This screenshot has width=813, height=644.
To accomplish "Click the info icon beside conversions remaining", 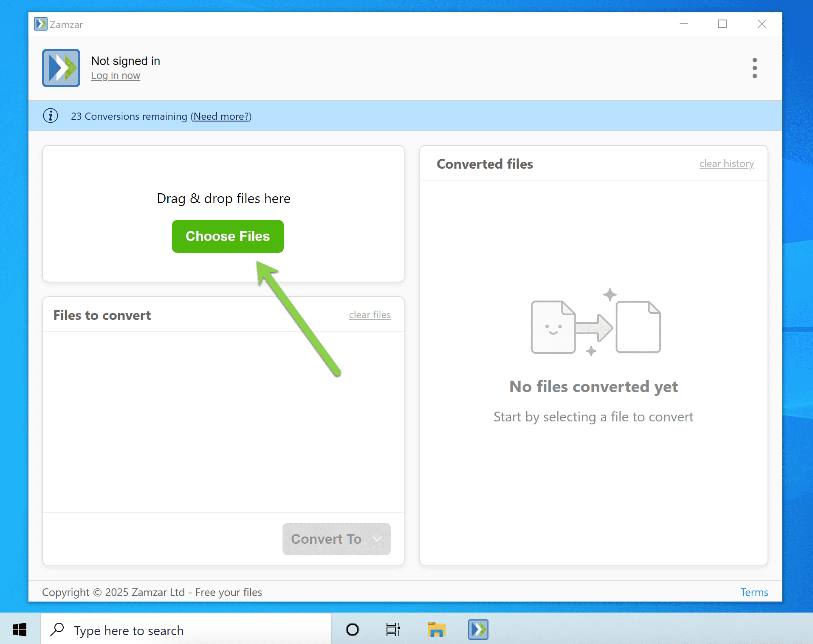I will tap(51, 116).
